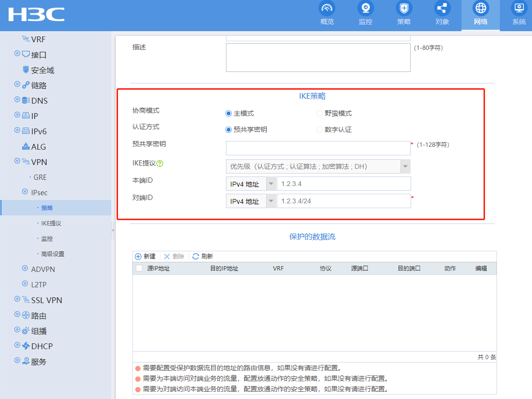Click the 新建 plus icon in data flow toolbar
This screenshot has width=532, height=399.
[138, 257]
